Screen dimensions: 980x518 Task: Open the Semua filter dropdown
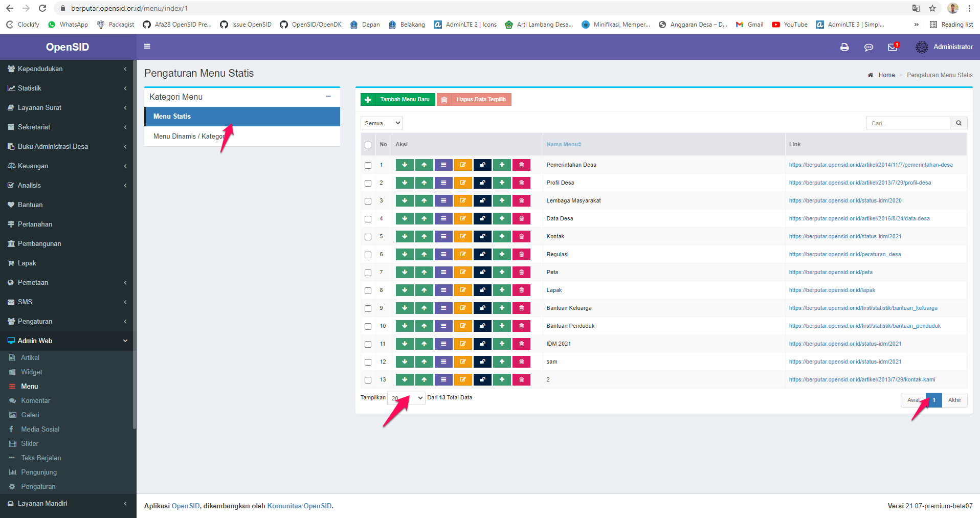tap(381, 123)
